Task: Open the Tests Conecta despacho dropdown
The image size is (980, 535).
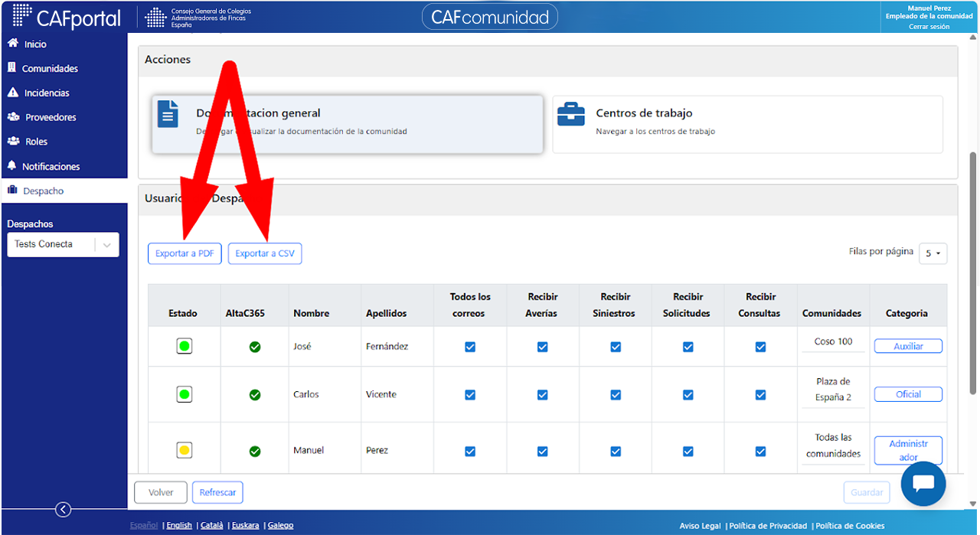Action: [63, 245]
